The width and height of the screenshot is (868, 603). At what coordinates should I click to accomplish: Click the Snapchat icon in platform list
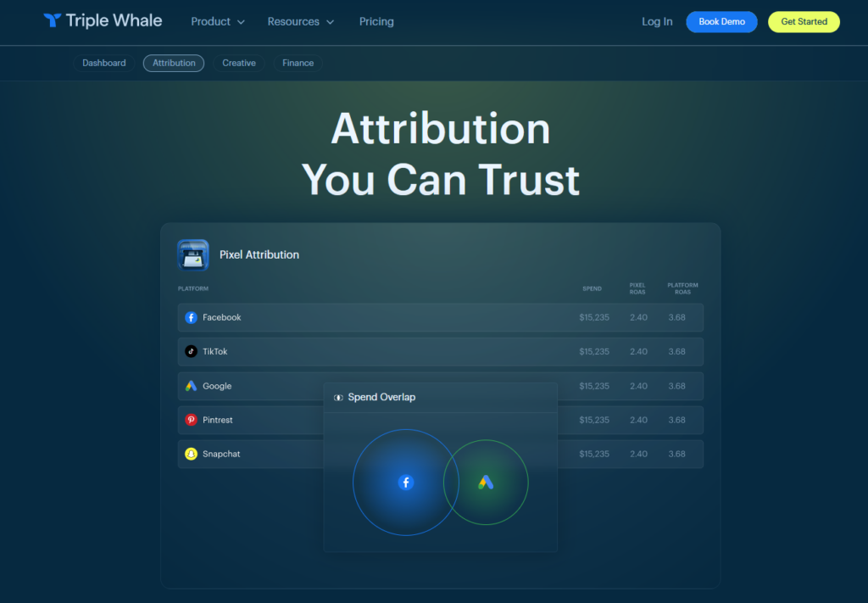192,454
